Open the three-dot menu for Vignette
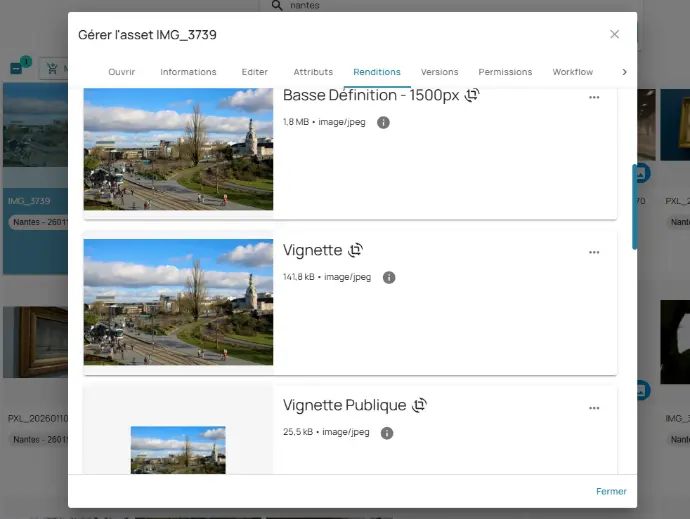The width and height of the screenshot is (690, 519). click(594, 252)
